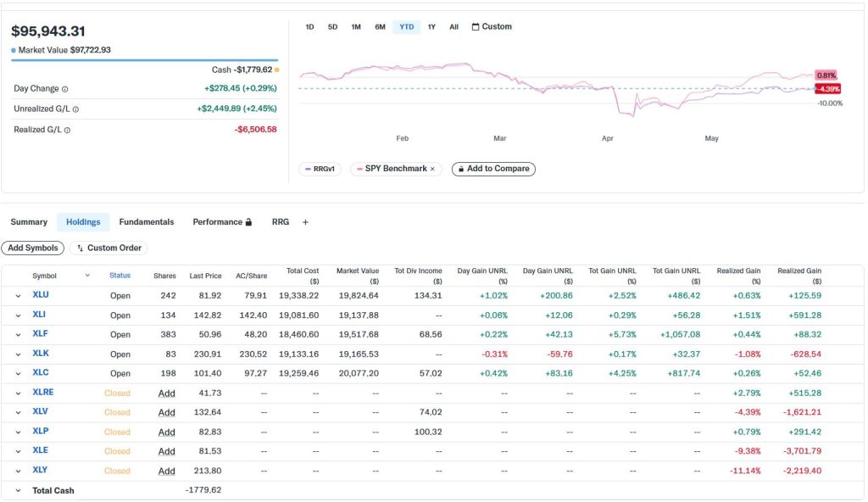The image size is (868, 502).
Task: Expand the XLE row details
Action: 19,452
